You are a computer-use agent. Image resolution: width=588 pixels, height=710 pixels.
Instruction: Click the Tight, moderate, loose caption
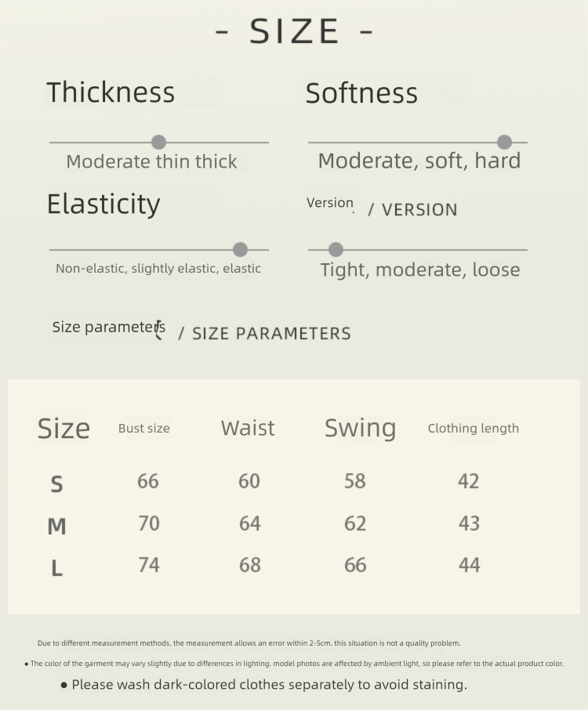pyautogui.click(x=419, y=270)
